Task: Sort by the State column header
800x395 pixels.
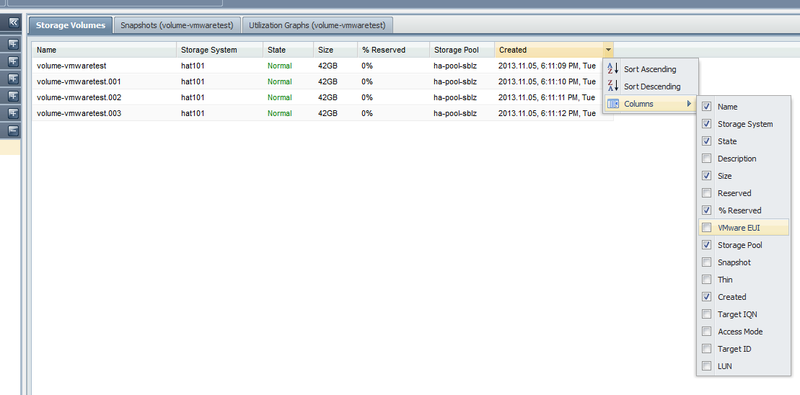Action: pos(288,50)
